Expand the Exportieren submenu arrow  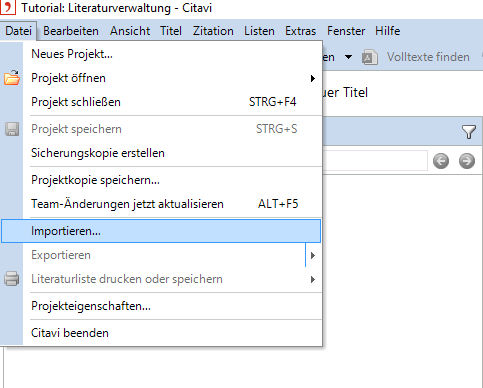[x=313, y=255]
